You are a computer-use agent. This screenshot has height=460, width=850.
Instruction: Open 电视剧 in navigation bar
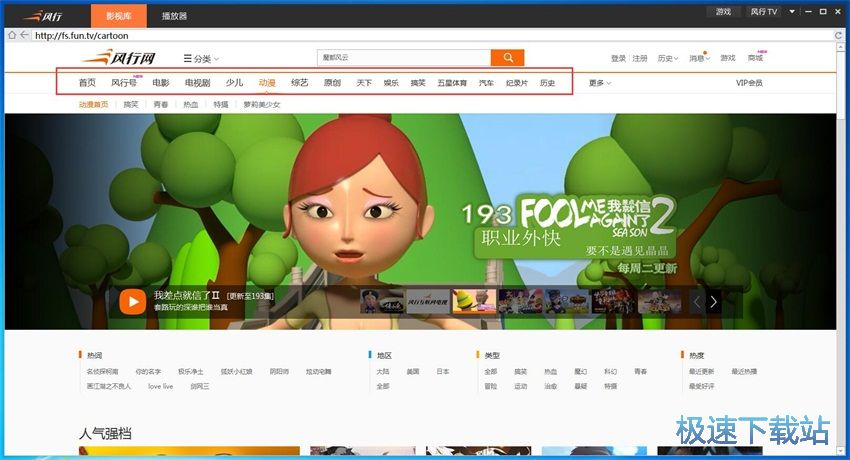[x=197, y=82]
